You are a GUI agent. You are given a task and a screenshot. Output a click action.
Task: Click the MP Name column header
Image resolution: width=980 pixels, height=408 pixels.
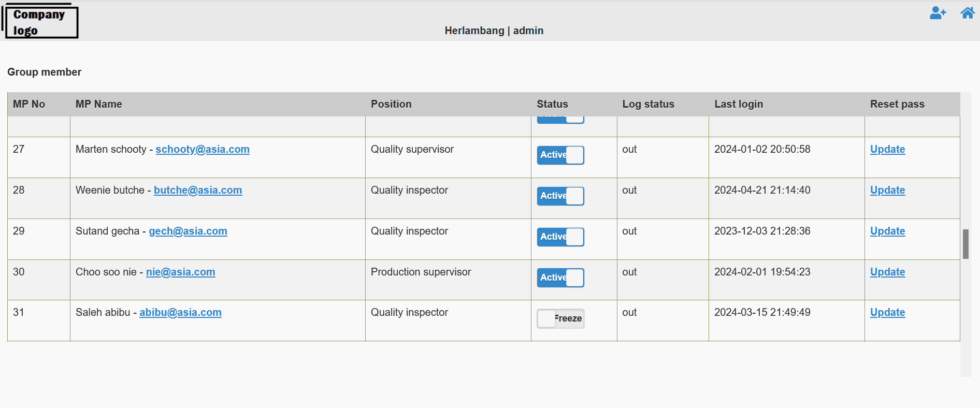click(x=99, y=104)
